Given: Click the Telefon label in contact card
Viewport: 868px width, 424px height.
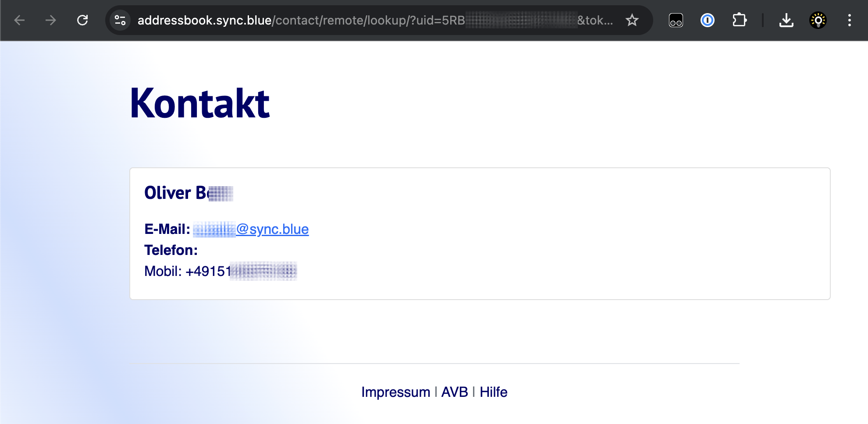Looking at the screenshot, I should point(171,250).
